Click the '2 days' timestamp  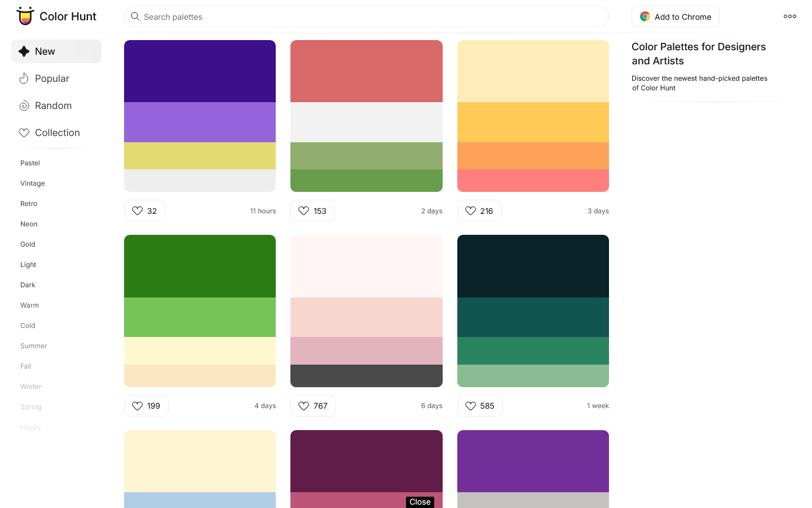pyautogui.click(x=432, y=211)
